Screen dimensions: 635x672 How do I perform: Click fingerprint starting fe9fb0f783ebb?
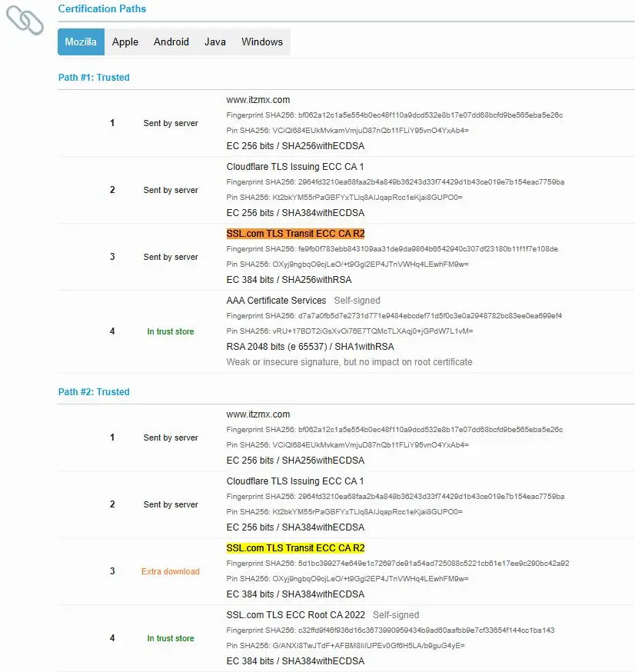pos(392,249)
